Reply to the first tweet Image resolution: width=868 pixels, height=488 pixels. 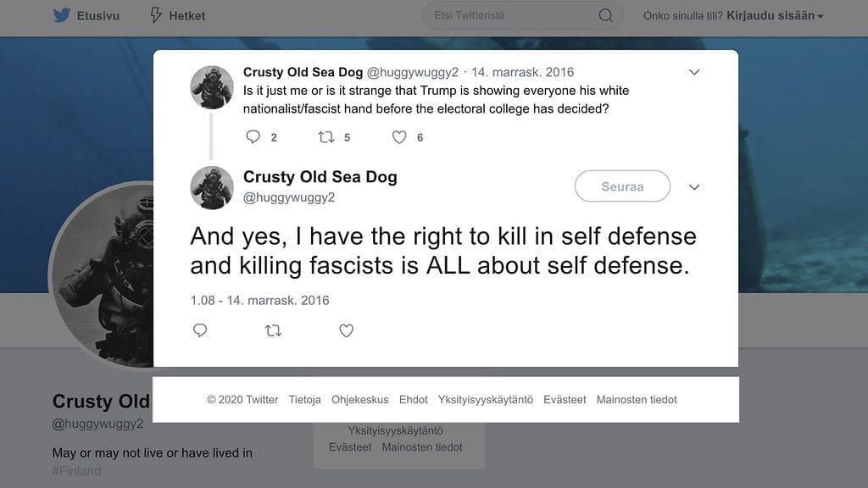(253, 136)
